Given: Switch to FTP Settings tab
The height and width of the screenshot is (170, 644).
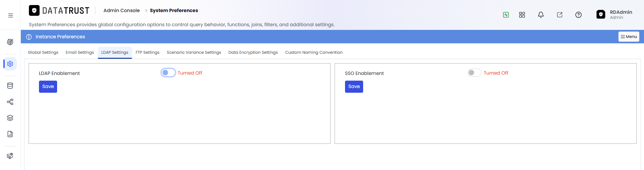Looking at the screenshot, I should [147, 52].
